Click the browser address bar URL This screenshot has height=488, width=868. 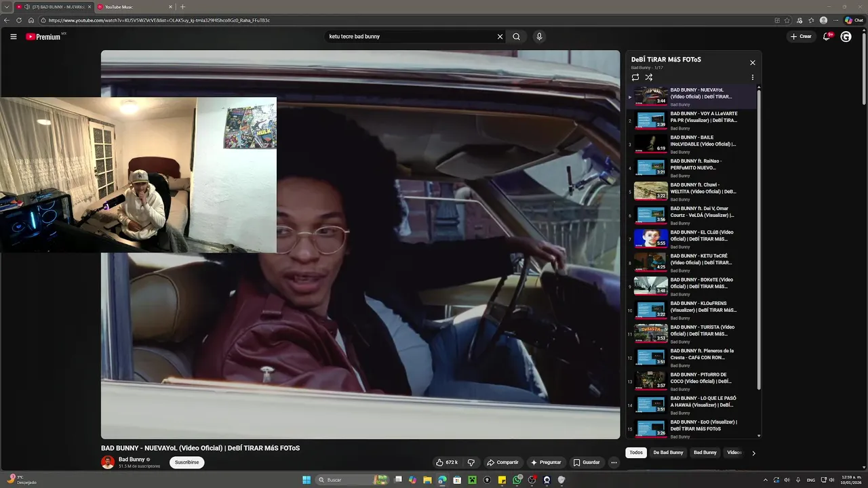tap(159, 20)
